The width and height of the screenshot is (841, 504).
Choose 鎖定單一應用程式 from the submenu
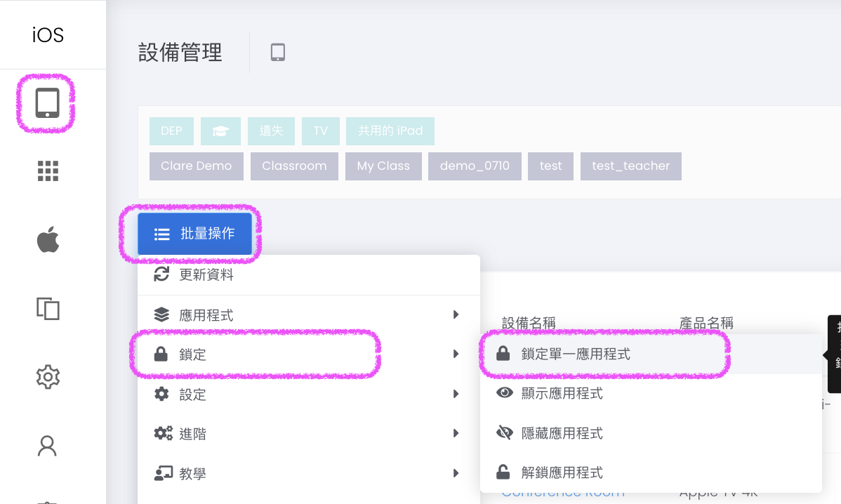(575, 354)
